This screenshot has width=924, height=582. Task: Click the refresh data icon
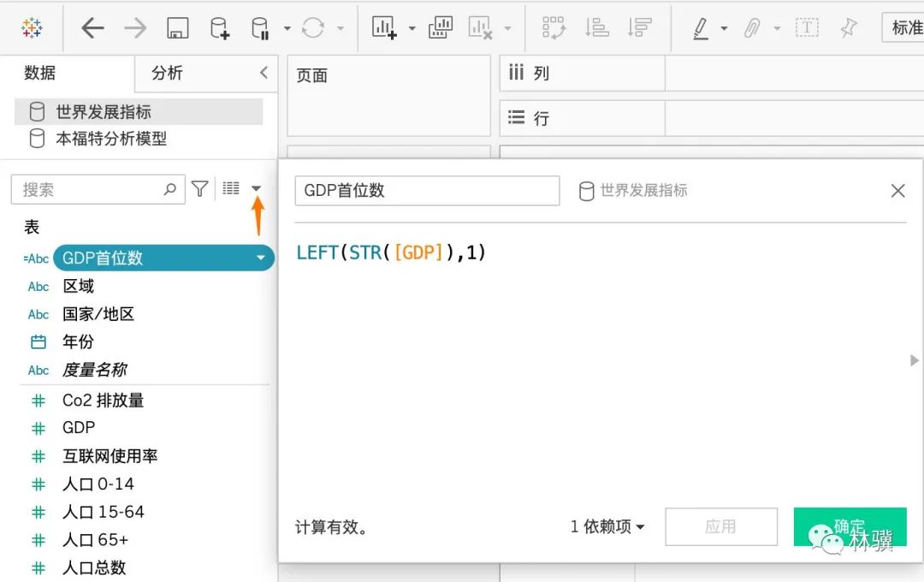(x=313, y=27)
